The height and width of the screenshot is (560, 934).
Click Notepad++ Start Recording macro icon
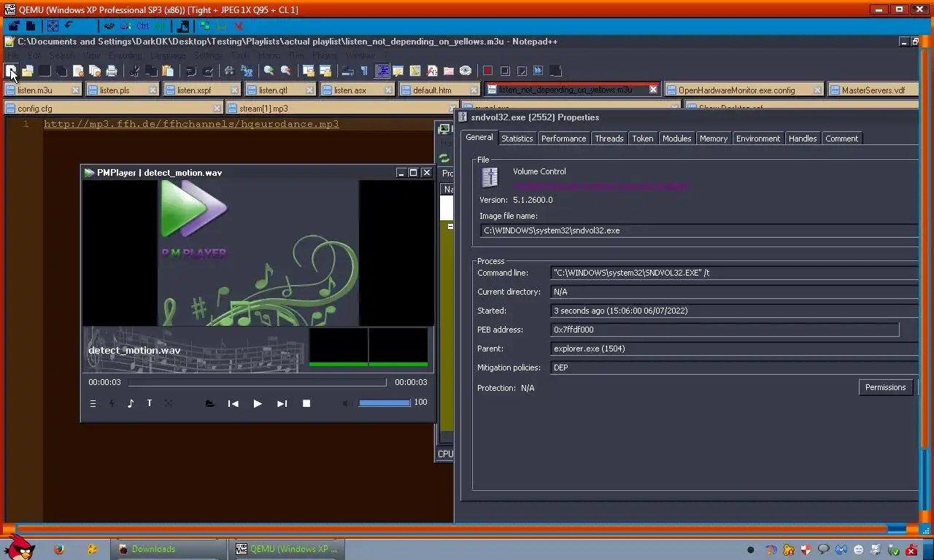pyautogui.click(x=487, y=71)
